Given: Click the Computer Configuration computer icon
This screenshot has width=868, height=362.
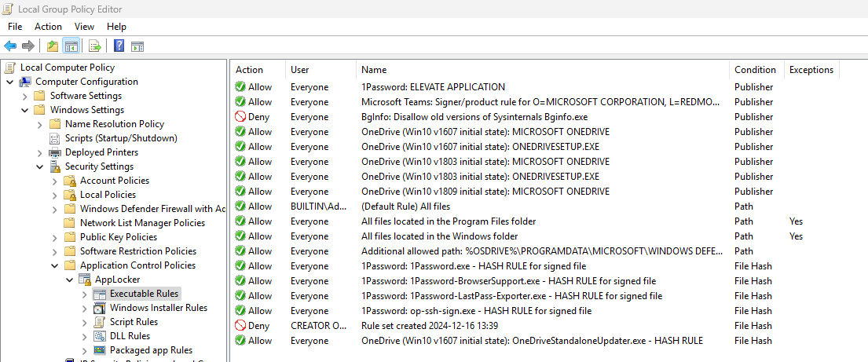Looking at the screenshot, I should pos(25,82).
